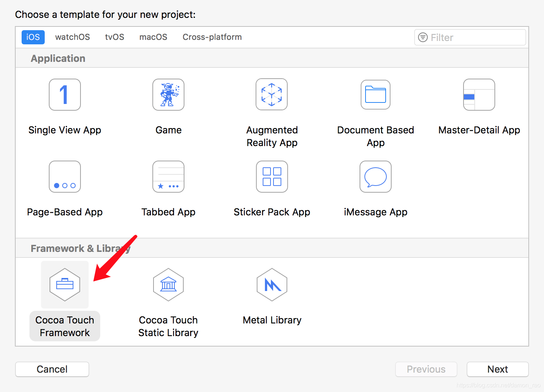Open the Cross-platform tab
The image size is (544, 392).
[x=212, y=37]
